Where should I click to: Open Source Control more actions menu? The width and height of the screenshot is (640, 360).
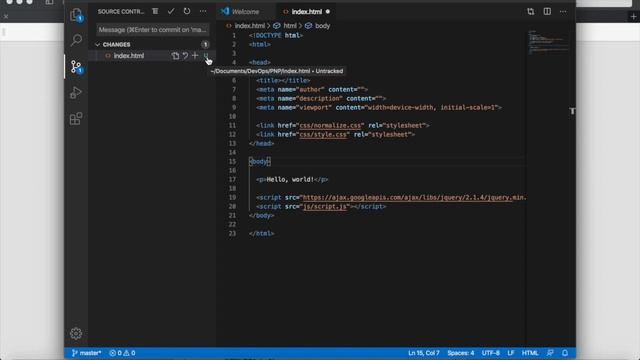pyautogui.click(x=203, y=11)
